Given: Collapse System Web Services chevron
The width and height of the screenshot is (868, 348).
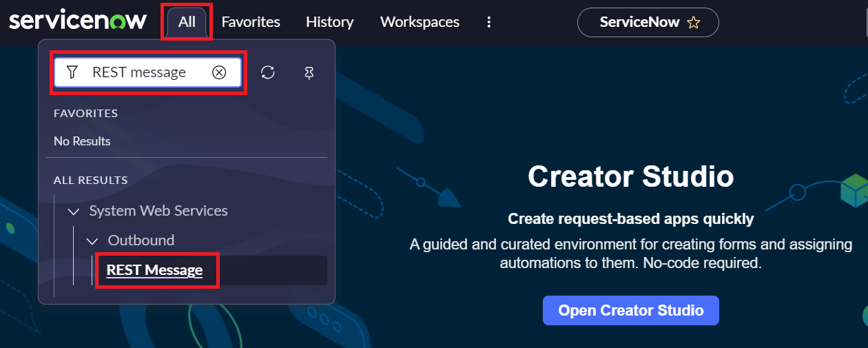Looking at the screenshot, I should coord(74,212).
